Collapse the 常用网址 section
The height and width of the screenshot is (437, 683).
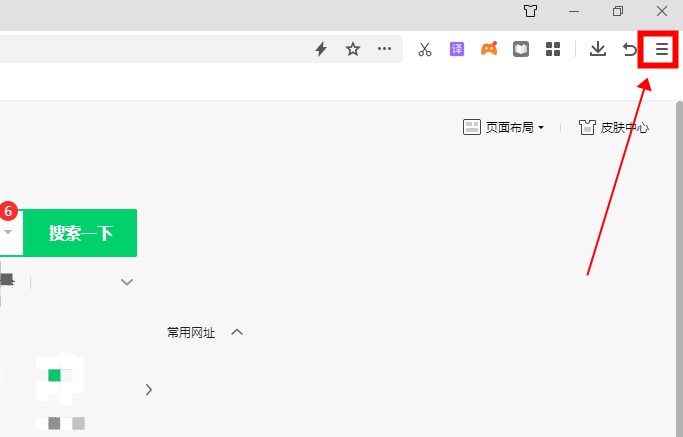coord(237,332)
